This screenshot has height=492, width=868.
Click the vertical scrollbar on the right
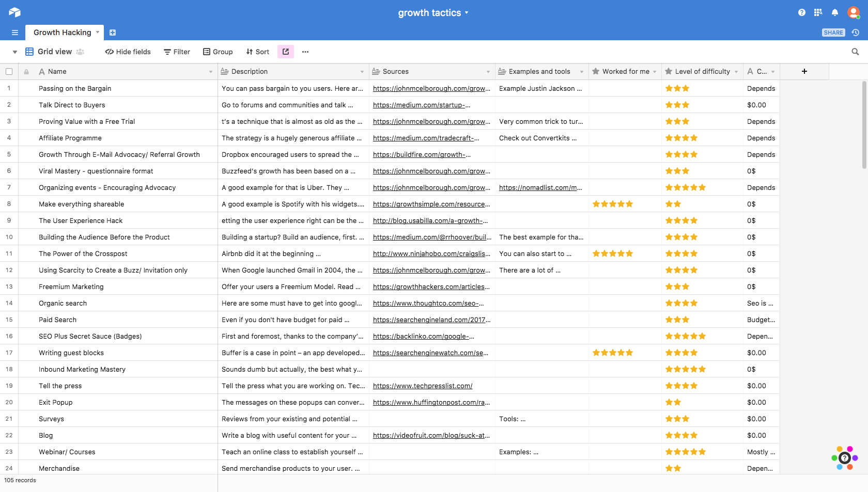coord(864,125)
